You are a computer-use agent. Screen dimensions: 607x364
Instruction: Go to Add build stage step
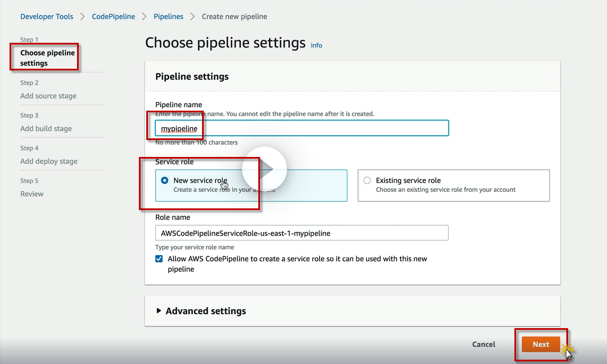pos(46,128)
